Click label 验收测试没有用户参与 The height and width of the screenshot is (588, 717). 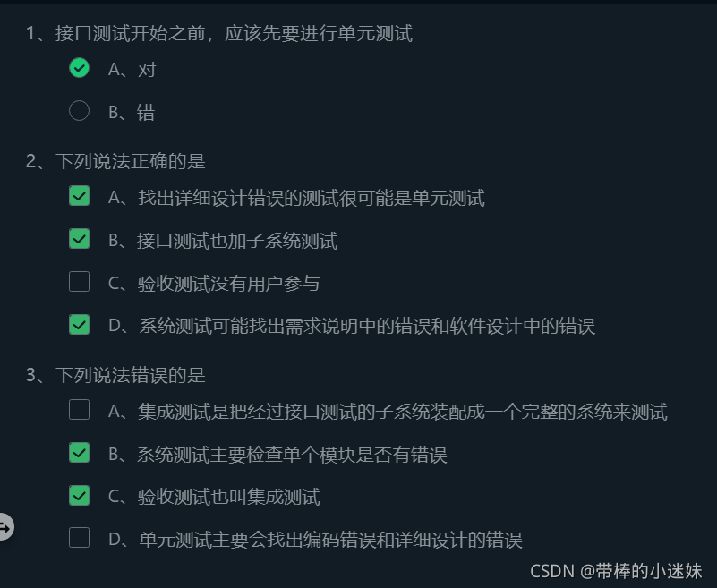[228, 284]
